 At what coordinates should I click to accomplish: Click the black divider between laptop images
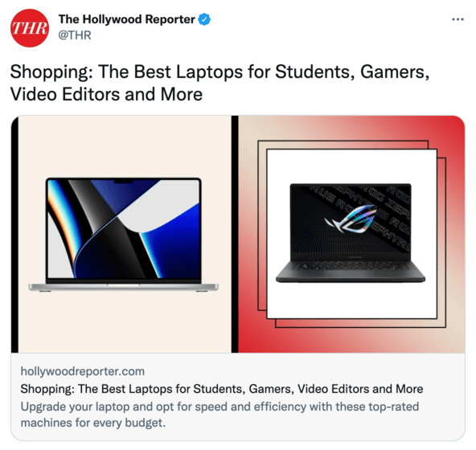pyautogui.click(x=235, y=234)
